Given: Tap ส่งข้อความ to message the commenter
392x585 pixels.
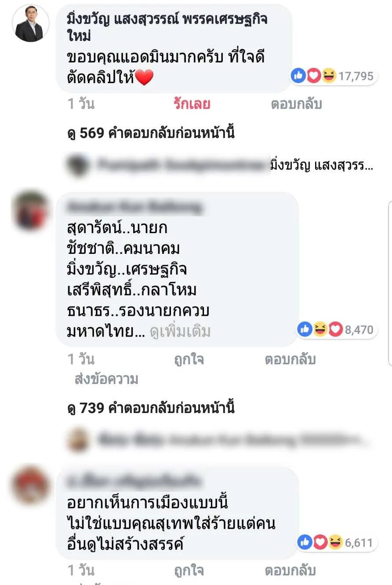Looking at the screenshot, I should 106,379.
